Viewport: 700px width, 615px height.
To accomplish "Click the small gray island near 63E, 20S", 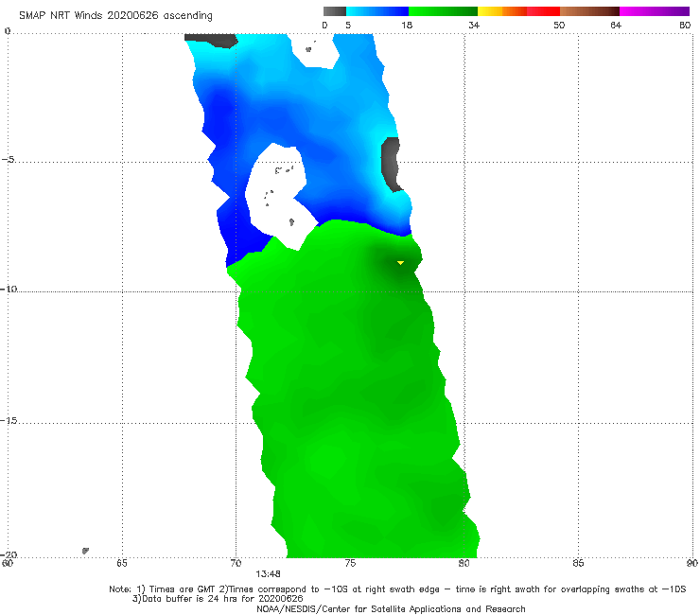I will pyautogui.click(x=85, y=551).
